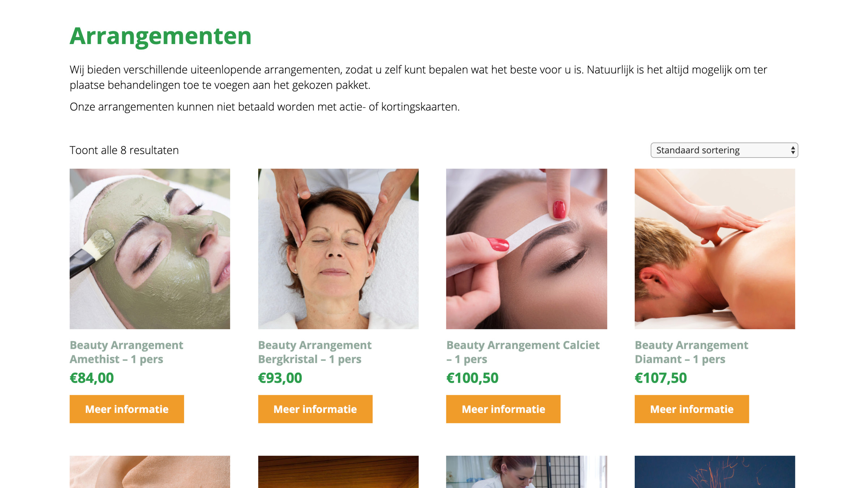Click the €100,50 price

(472, 378)
